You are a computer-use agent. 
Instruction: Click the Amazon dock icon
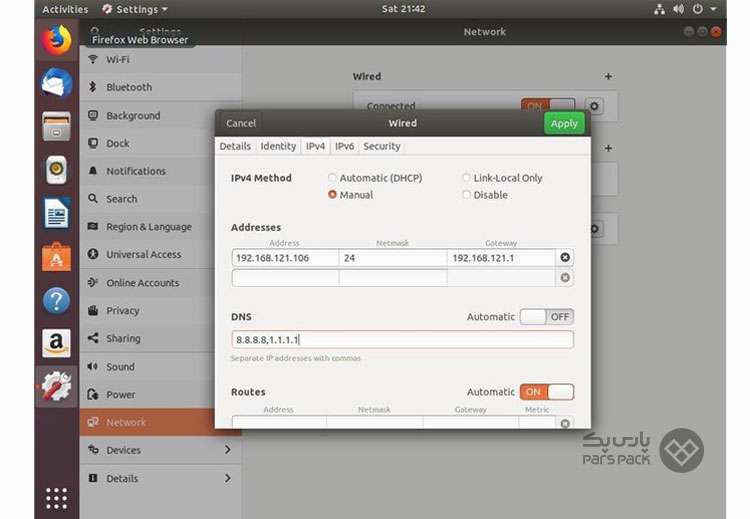click(x=56, y=343)
